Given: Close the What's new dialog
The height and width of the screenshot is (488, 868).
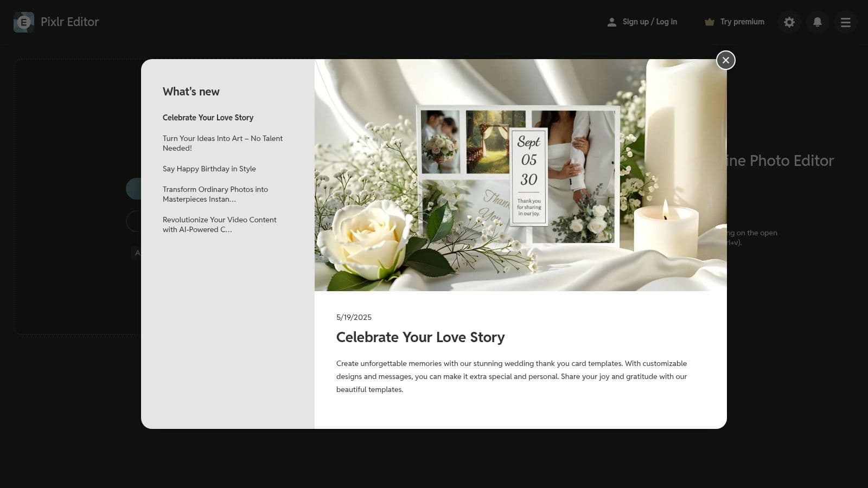Looking at the screenshot, I should pos(726,60).
